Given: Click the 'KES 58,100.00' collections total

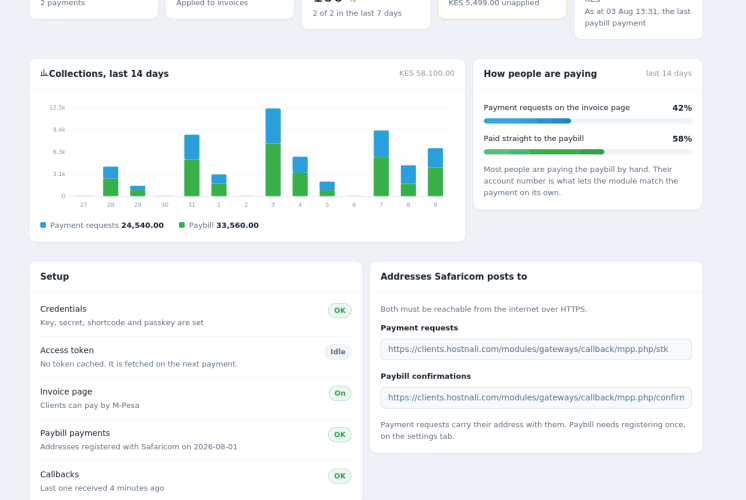Looking at the screenshot, I should (427, 73).
